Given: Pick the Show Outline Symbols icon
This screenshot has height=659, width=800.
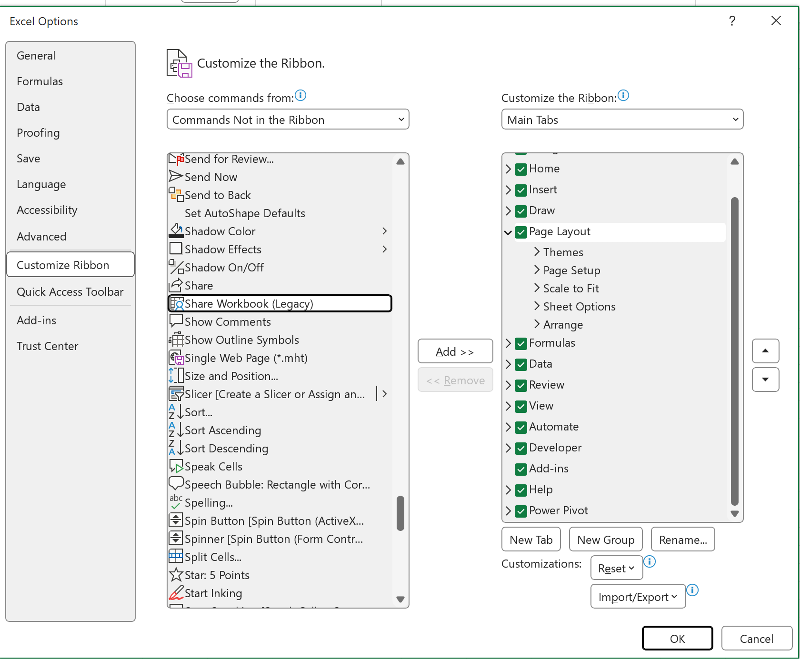Looking at the screenshot, I should pos(176,340).
